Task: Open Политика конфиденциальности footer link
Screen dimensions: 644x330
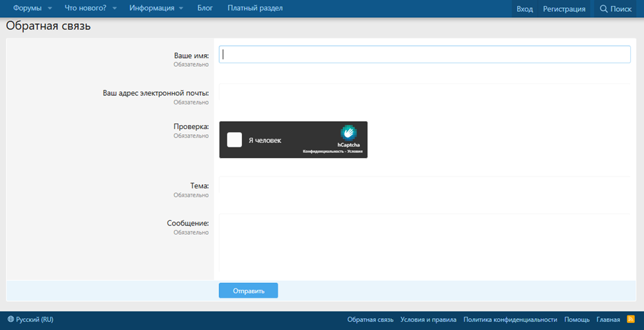Action: click(x=510, y=319)
